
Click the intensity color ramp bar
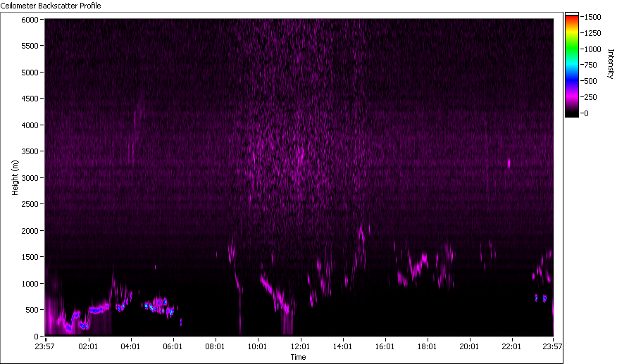(x=572, y=65)
